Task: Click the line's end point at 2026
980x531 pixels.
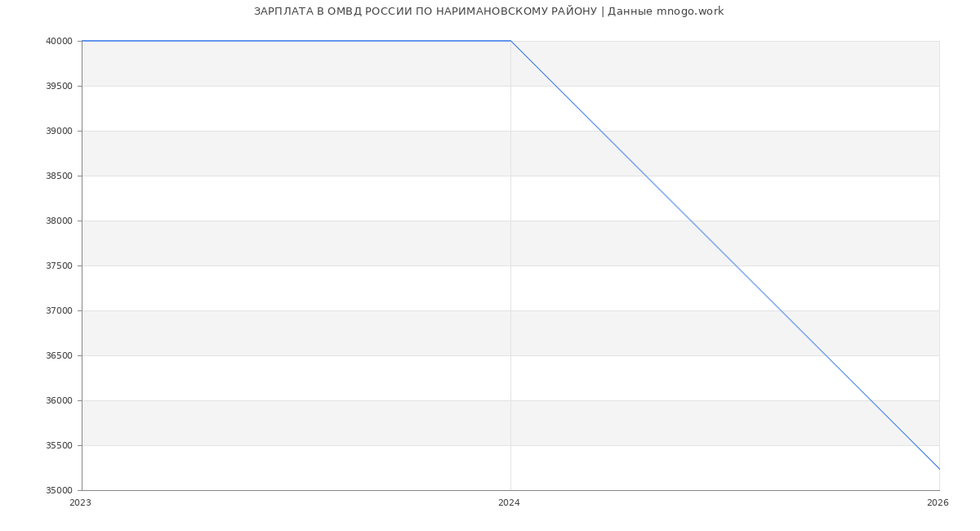Action: click(939, 469)
